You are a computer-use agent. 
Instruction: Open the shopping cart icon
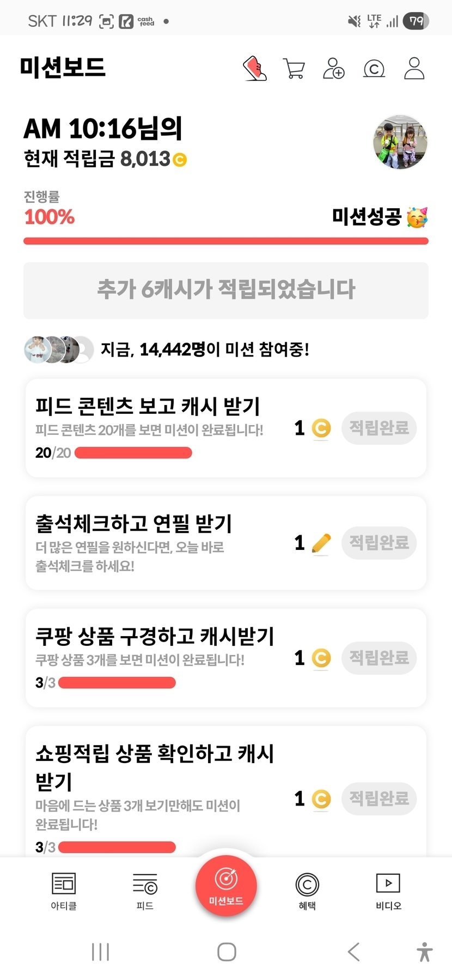(294, 69)
